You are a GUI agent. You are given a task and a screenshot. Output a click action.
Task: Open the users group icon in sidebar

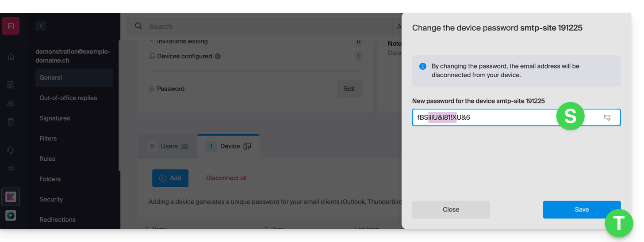(x=11, y=103)
